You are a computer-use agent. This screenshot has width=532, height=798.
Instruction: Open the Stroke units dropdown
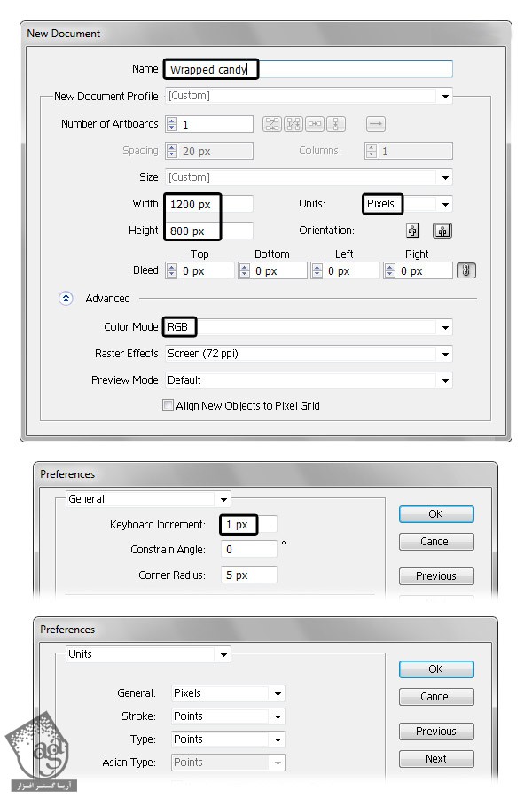point(278,716)
